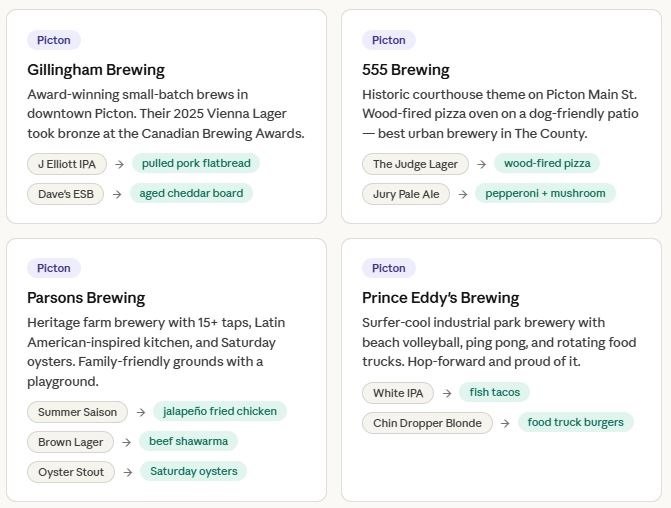Click the Dave's ESB beer pill
671x508 pixels.
click(65, 194)
